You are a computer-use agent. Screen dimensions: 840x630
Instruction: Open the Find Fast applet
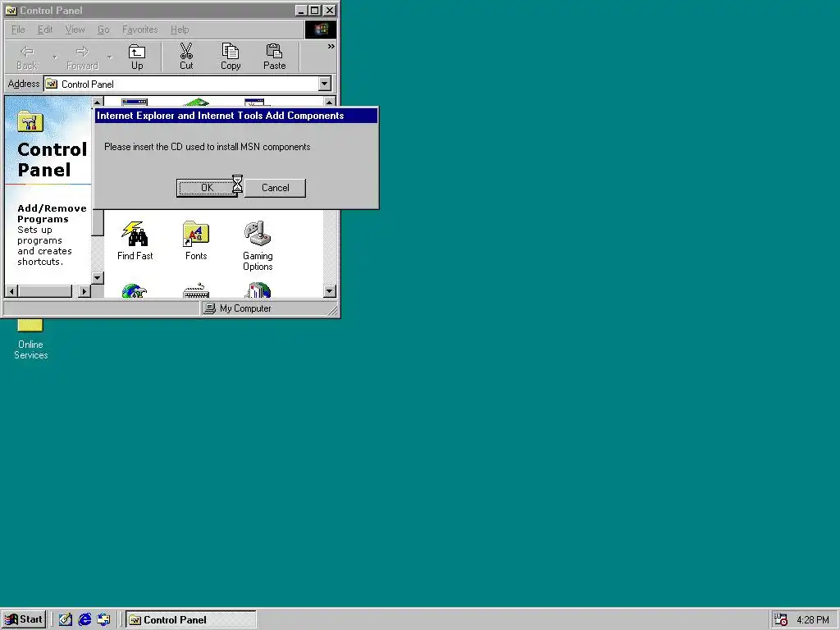(135, 241)
